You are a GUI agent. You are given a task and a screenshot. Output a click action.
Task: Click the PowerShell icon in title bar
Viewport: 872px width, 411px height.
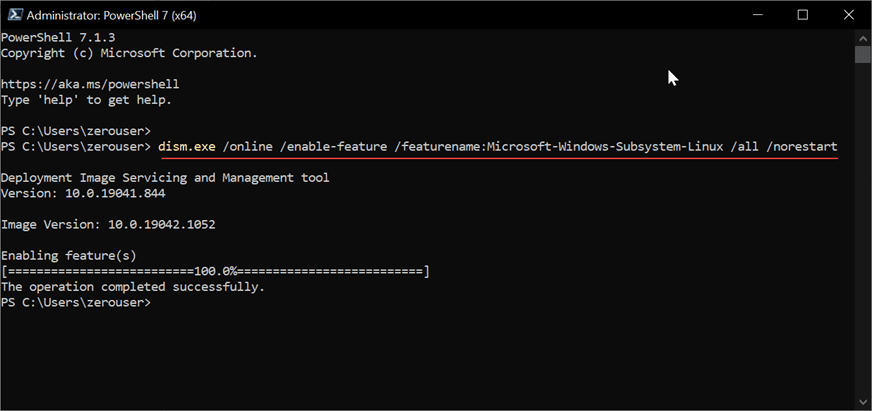(x=12, y=15)
